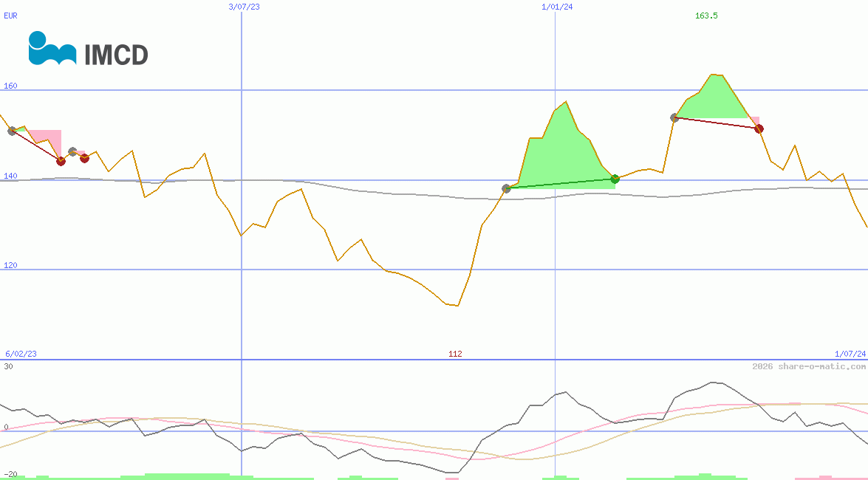Click the -20 oscillator axis label
The image size is (868, 480).
pyautogui.click(x=10, y=473)
